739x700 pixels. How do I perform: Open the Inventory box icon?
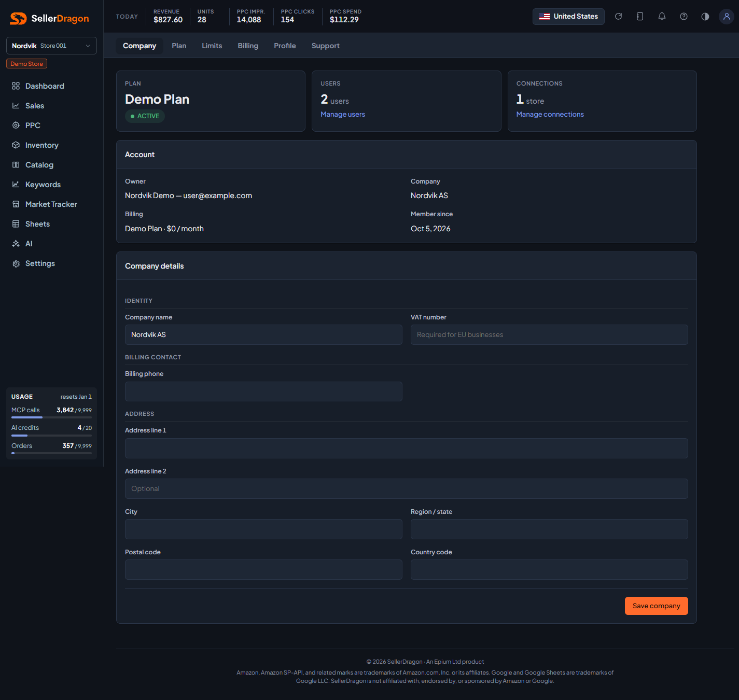click(16, 145)
